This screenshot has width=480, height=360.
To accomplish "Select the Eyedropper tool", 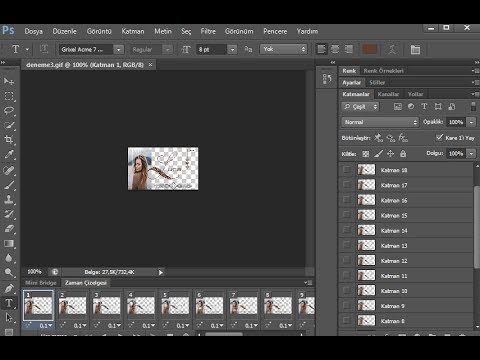I will click(x=9, y=154).
